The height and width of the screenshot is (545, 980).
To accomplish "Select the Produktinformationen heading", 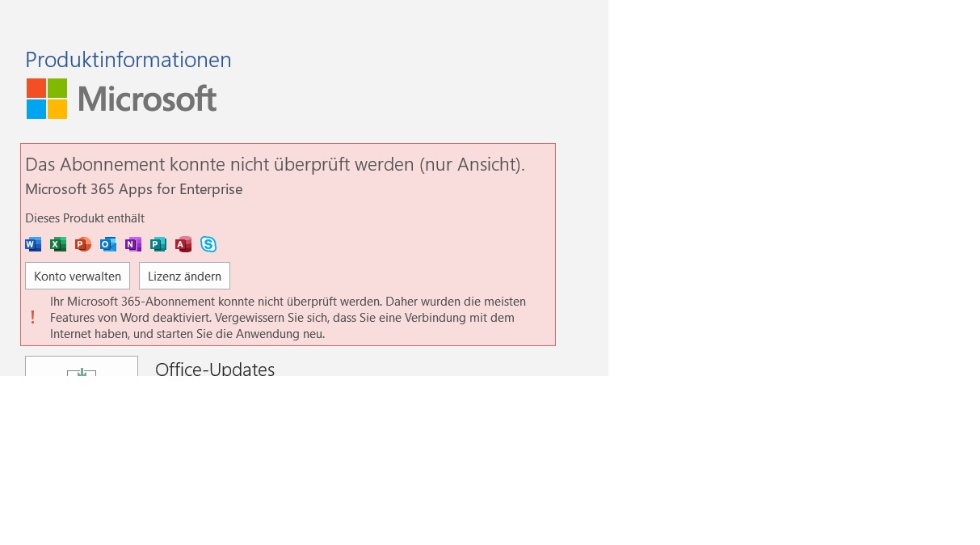I will (128, 60).
